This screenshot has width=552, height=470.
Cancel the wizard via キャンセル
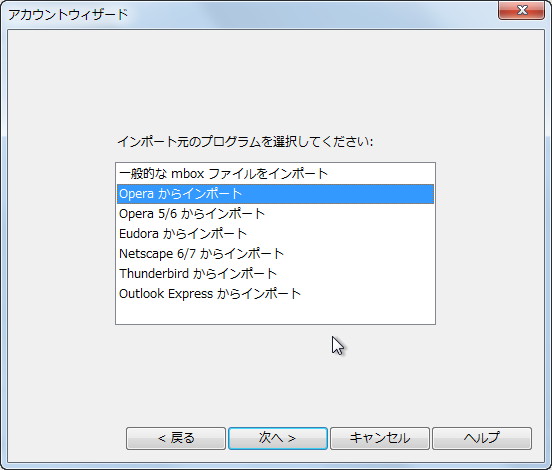click(380, 438)
